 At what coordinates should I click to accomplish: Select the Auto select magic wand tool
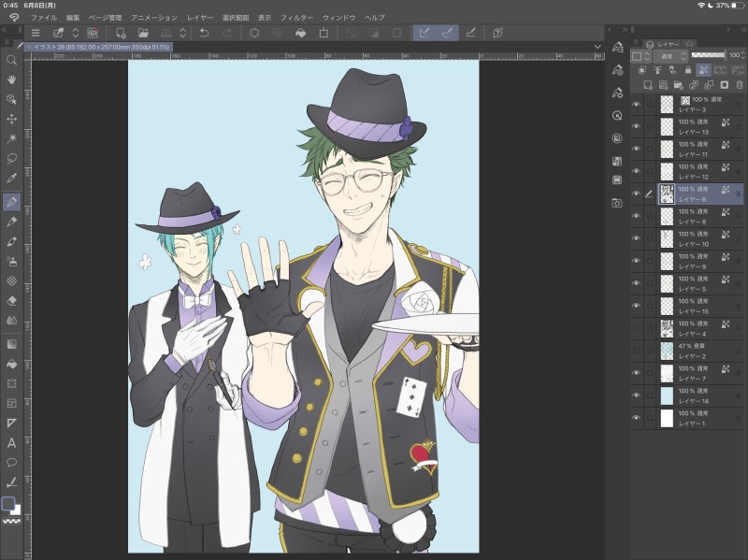tap(11, 138)
